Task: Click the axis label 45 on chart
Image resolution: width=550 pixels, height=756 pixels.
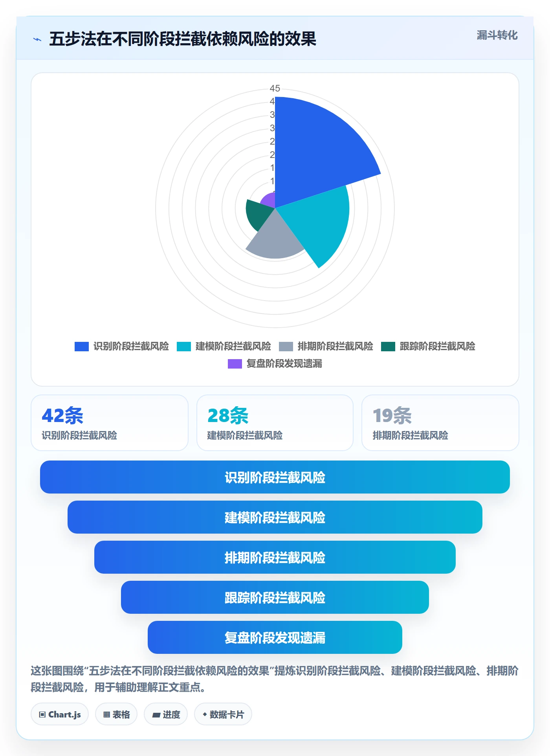Action: (x=275, y=88)
